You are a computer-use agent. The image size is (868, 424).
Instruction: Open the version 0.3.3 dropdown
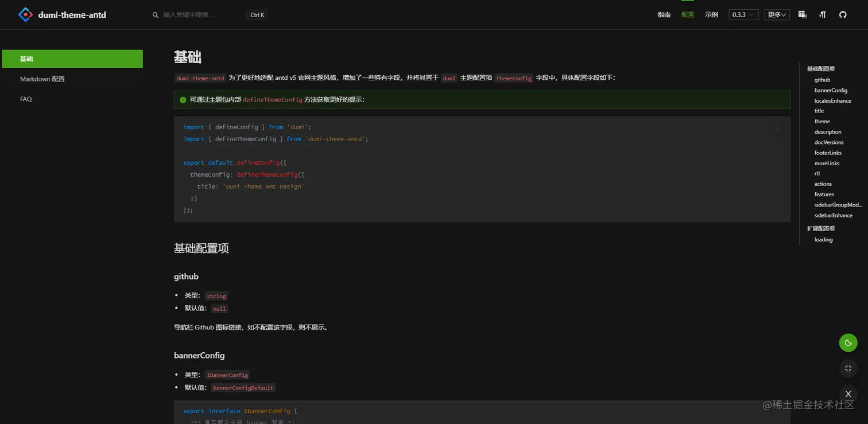[x=743, y=14]
